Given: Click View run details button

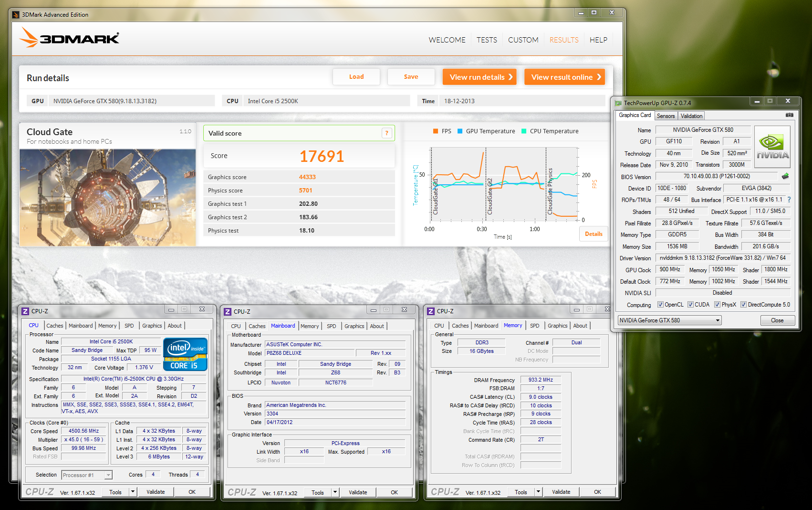Looking at the screenshot, I should pyautogui.click(x=480, y=77).
